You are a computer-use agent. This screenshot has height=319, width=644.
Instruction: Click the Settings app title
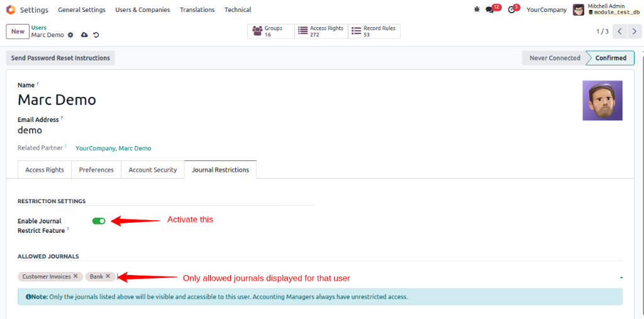click(x=34, y=9)
